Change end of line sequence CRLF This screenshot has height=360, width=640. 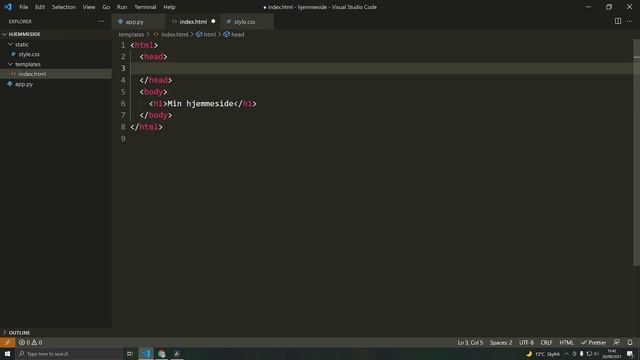(x=546, y=342)
